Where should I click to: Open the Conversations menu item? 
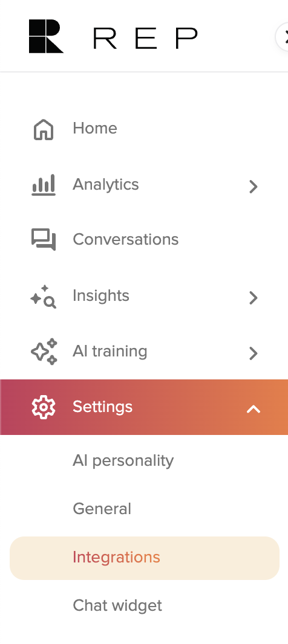coord(144,239)
